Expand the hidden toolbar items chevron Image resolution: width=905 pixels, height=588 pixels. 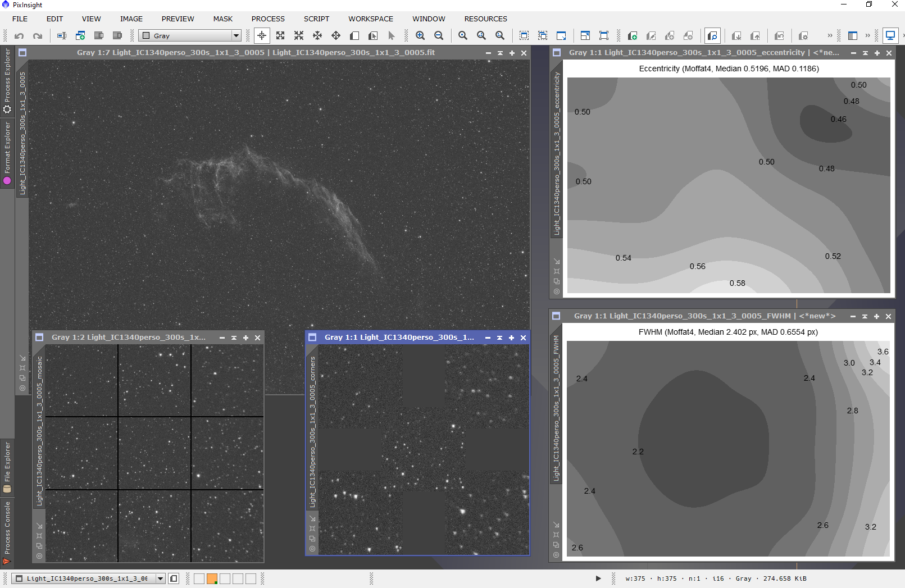click(830, 35)
